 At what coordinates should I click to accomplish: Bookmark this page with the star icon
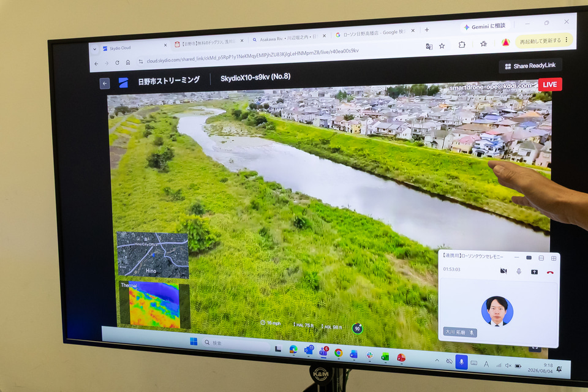[442, 46]
